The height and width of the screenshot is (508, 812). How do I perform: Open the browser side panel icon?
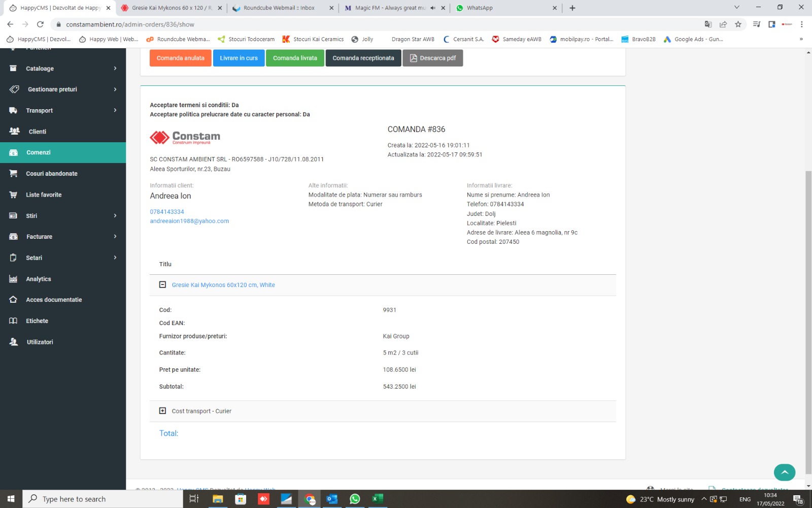tap(772, 24)
